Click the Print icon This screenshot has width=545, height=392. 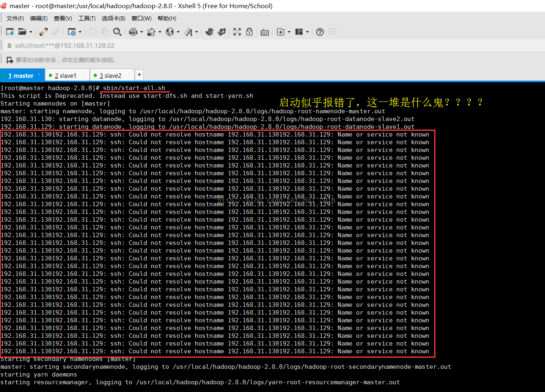(x=133, y=32)
